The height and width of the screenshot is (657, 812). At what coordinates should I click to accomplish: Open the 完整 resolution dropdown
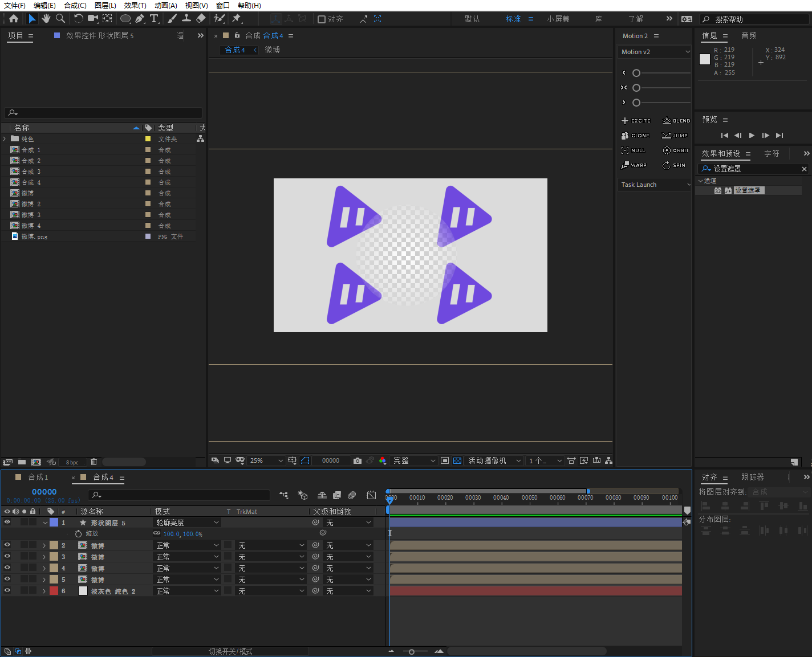[415, 460]
